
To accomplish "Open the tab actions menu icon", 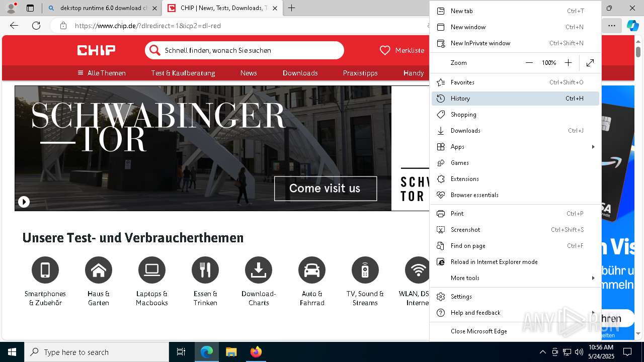I will point(30,8).
